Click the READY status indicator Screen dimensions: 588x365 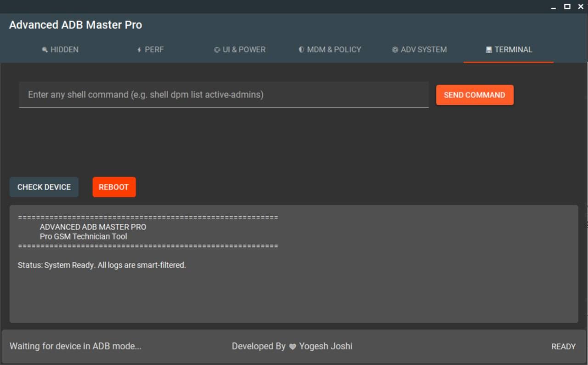pos(563,347)
